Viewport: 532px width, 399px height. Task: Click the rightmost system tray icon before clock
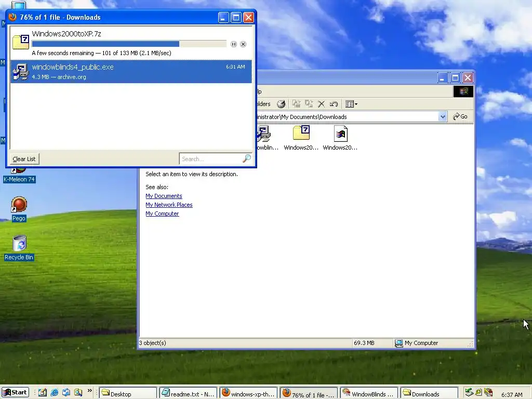click(488, 393)
